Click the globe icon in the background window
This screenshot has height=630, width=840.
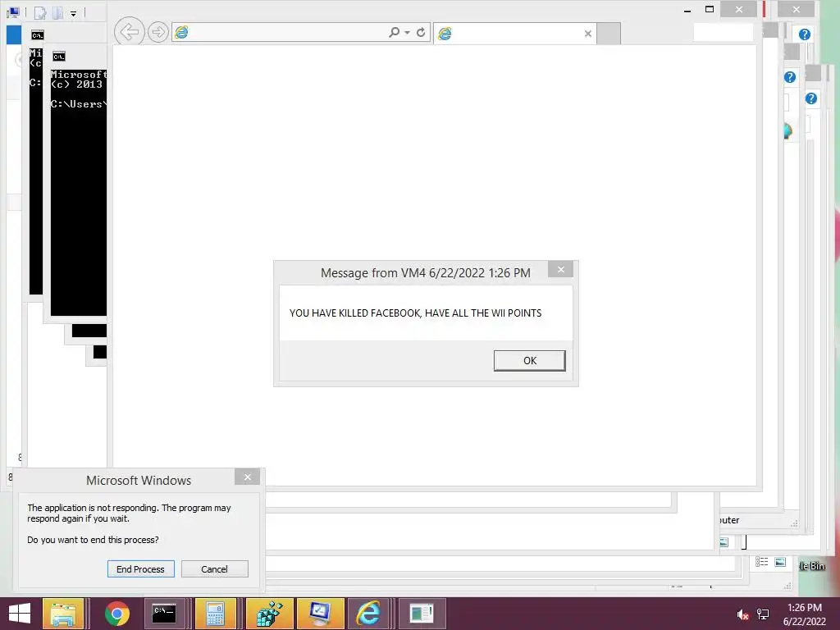pos(787,131)
